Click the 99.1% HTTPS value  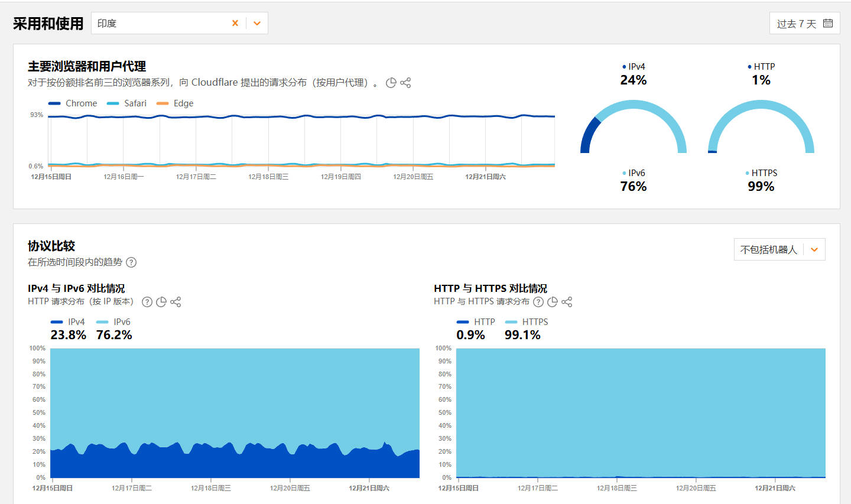pos(522,335)
